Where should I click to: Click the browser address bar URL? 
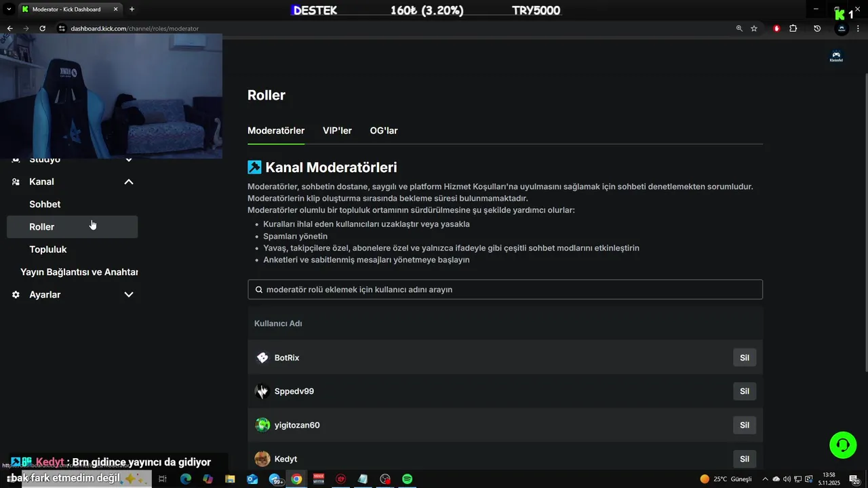pos(134,28)
